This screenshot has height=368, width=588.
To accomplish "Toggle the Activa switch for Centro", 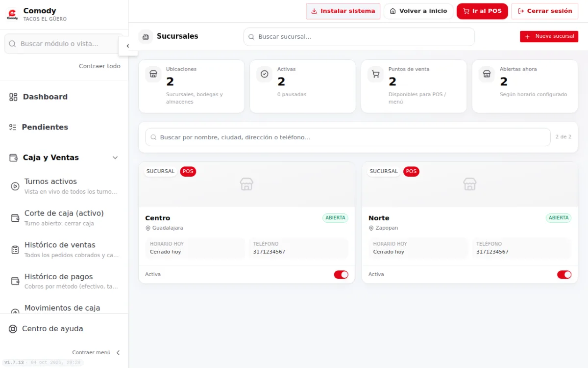I will [x=341, y=274].
